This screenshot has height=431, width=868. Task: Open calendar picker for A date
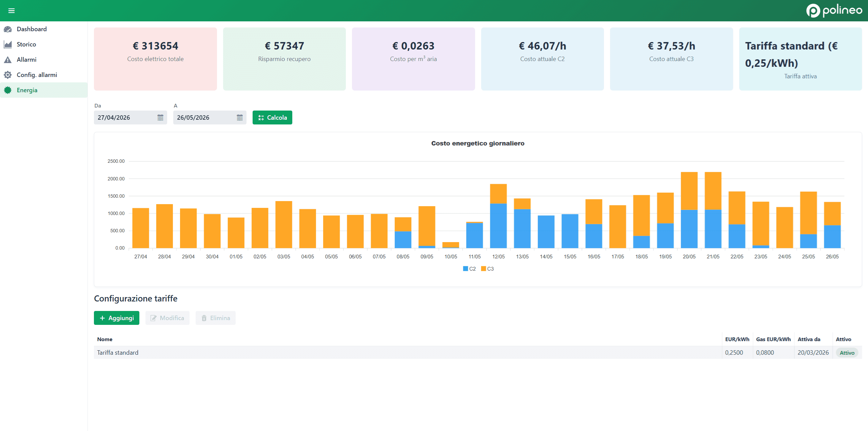[x=240, y=118]
